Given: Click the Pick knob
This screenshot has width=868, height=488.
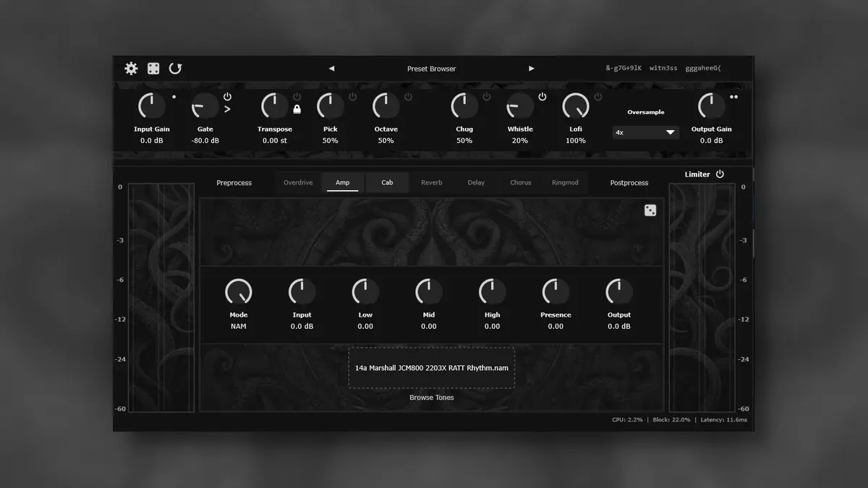Looking at the screenshot, I should coord(330,106).
